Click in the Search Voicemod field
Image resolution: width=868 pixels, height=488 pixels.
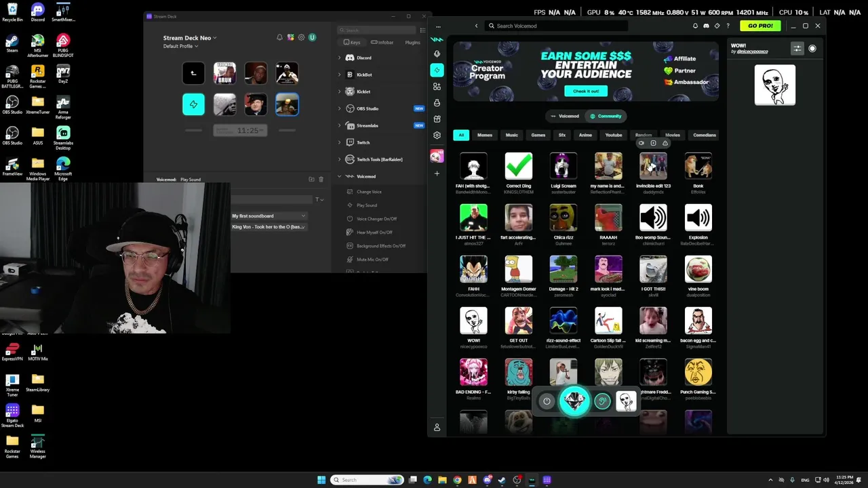[x=556, y=26]
